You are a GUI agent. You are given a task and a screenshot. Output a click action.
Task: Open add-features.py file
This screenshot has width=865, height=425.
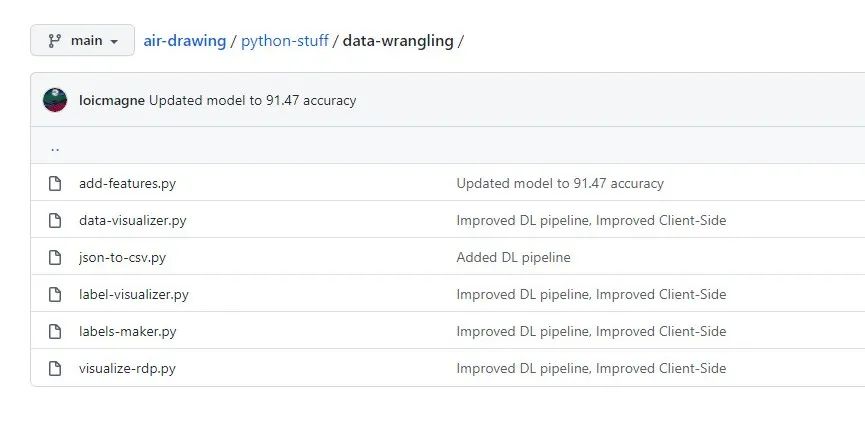[x=127, y=183]
